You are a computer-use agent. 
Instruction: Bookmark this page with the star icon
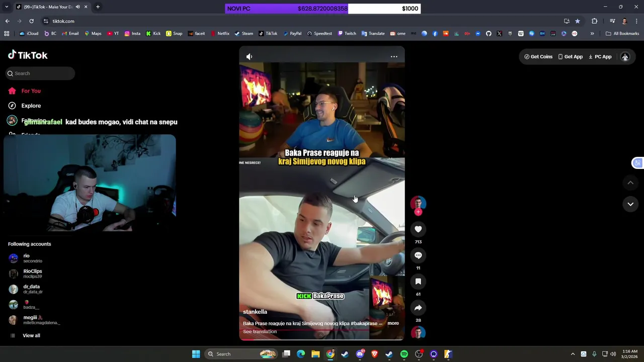(578, 21)
